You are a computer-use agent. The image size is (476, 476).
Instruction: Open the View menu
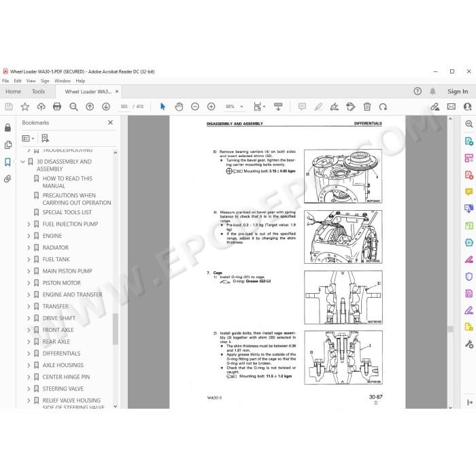31,81
